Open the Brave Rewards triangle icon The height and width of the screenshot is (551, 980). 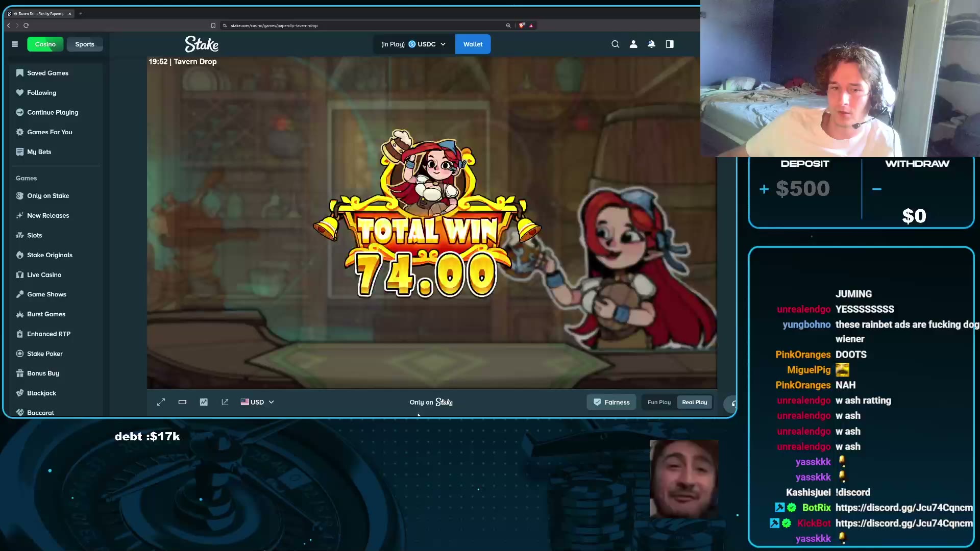coord(531,26)
